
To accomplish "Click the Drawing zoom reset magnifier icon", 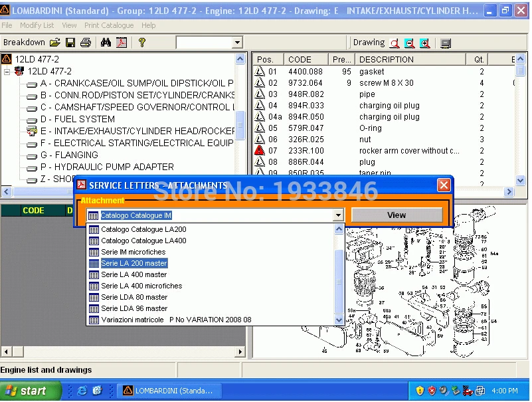I will coord(395,43).
